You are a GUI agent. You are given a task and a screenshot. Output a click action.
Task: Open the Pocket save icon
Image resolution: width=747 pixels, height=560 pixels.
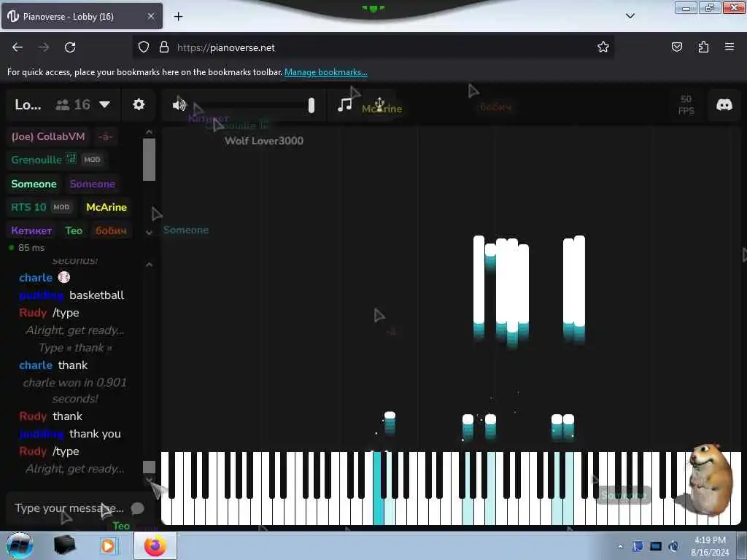[x=676, y=47]
